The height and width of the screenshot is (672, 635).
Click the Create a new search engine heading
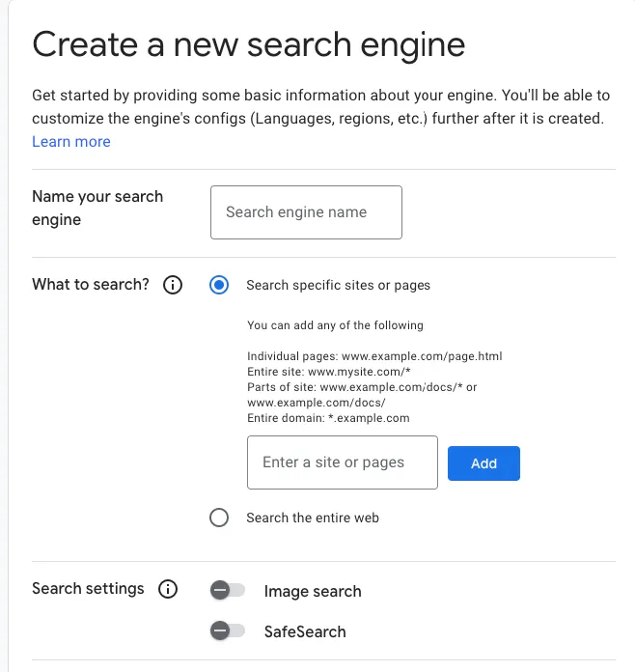(x=249, y=44)
